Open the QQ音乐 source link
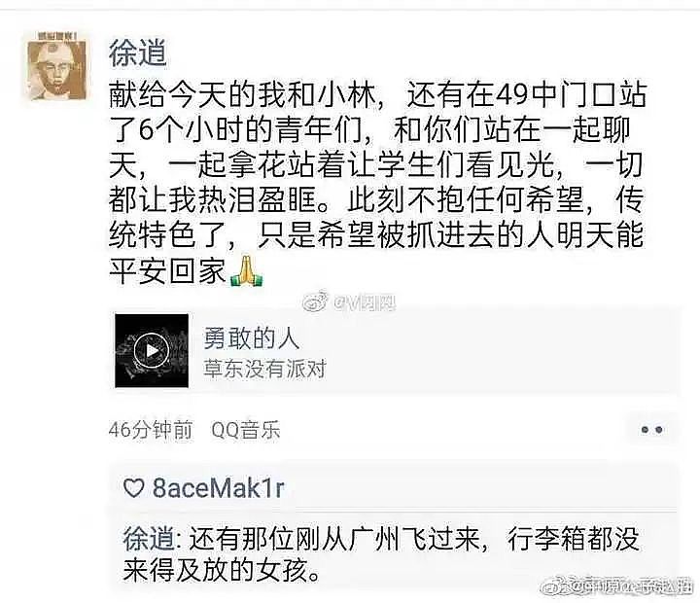The height and width of the screenshot is (603, 700). (x=246, y=430)
